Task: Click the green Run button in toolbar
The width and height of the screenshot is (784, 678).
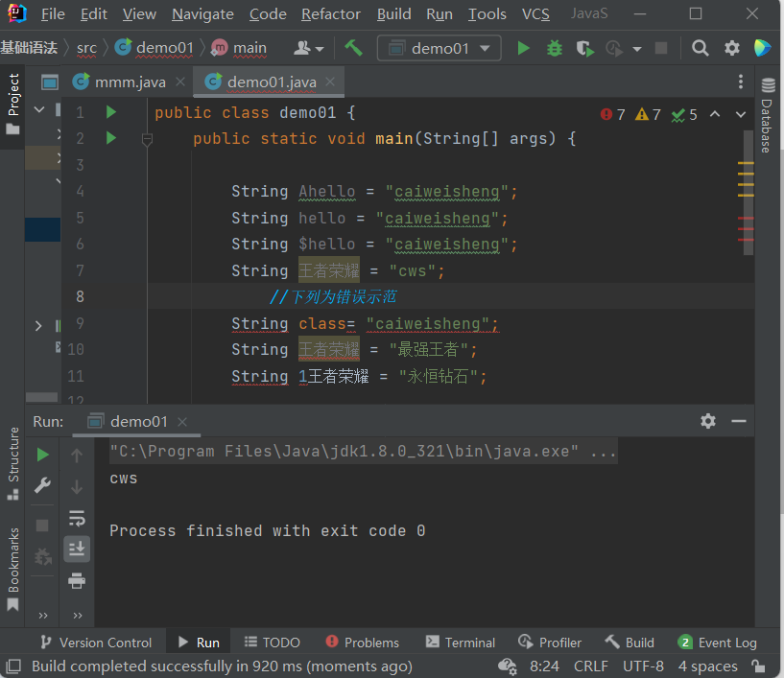Action: coord(523,48)
